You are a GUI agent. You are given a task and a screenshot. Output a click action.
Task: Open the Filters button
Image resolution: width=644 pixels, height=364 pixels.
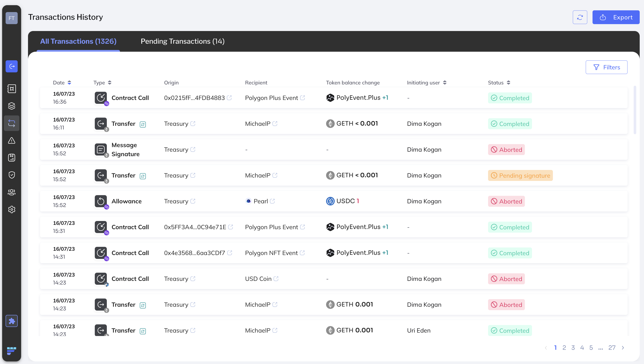pos(606,67)
